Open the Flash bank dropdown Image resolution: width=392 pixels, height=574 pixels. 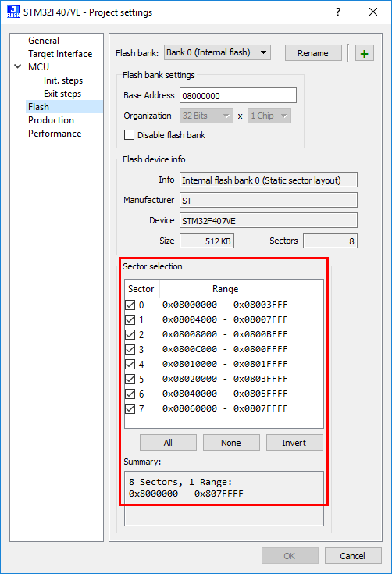[x=217, y=53]
